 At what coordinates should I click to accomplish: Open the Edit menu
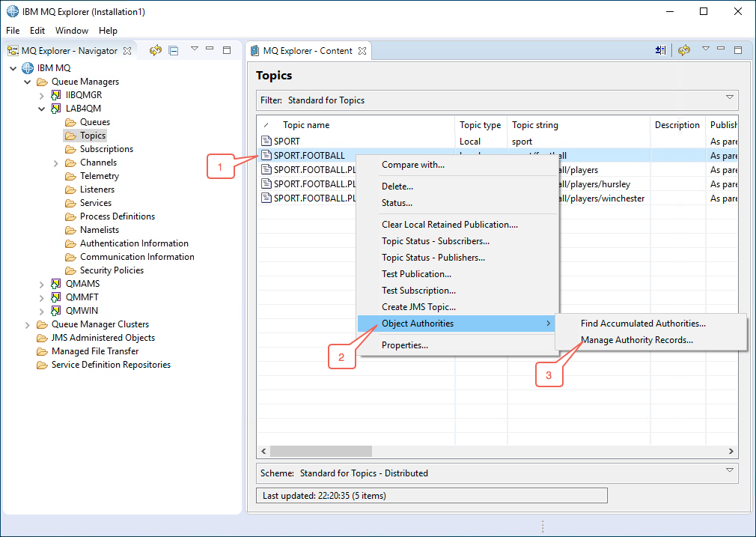37,31
